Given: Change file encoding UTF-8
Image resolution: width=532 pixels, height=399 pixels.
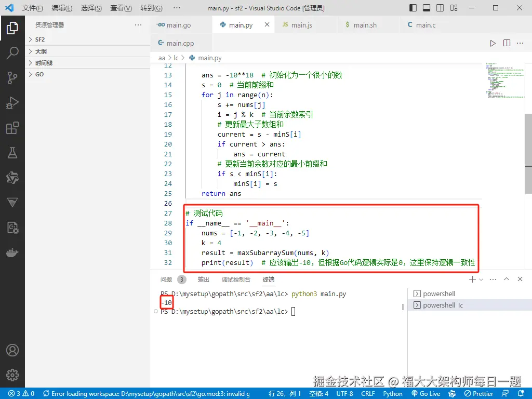Looking at the screenshot, I should pos(345,394).
